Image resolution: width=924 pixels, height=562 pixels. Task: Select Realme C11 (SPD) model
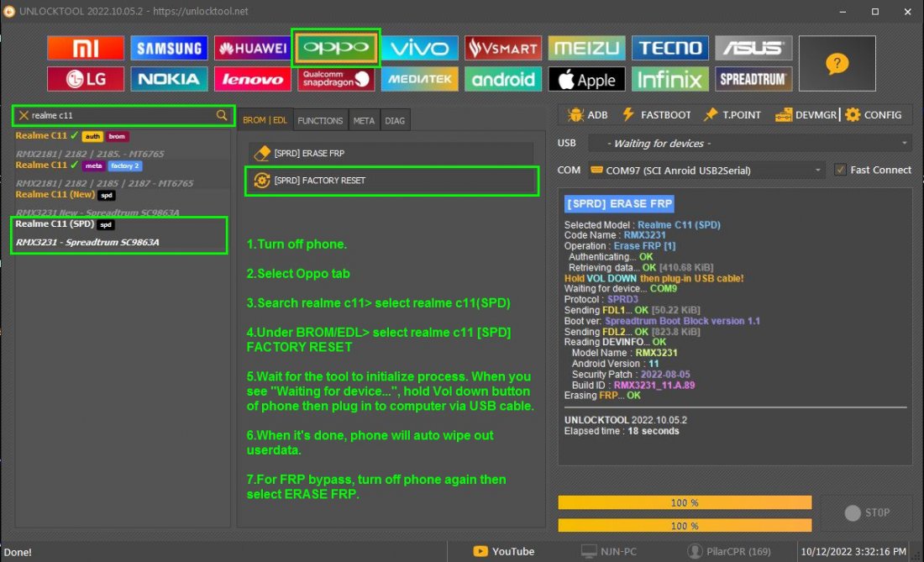point(119,234)
